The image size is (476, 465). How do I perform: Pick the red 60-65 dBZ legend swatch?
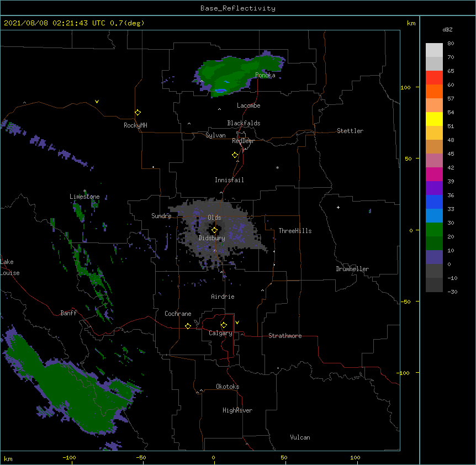(x=434, y=77)
